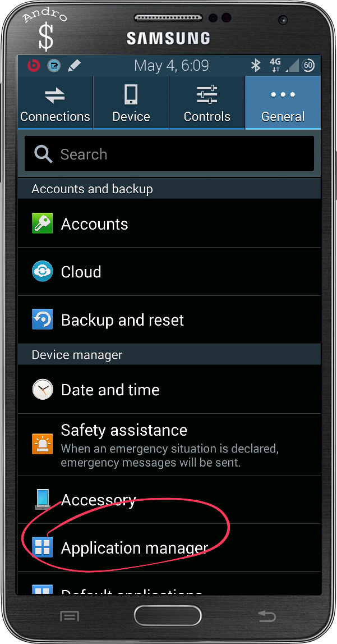Tap the Backup and reset icon

pyautogui.click(x=42, y=319)
